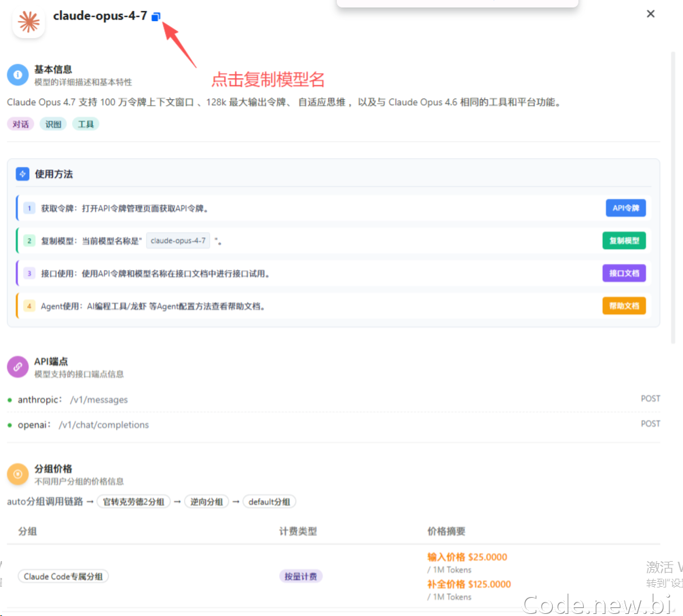Click the 分组 column header
683x616 pixels.
(x=27, y=531)
